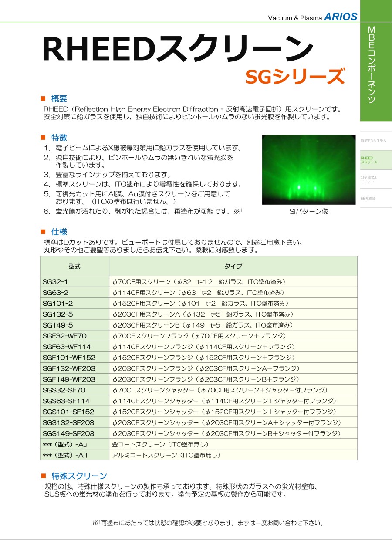The width and height of the screenshot is (392, 554).
Task: Click the タイプ table column header
Action: click(233, 266)
